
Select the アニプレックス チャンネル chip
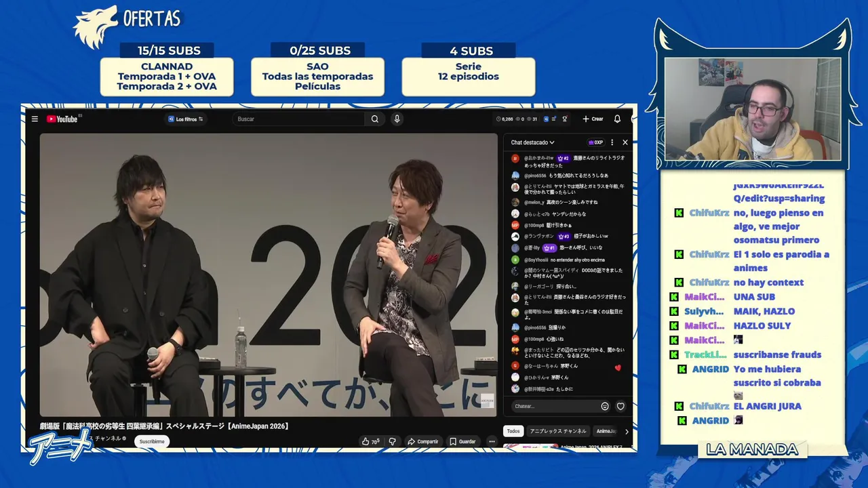coord(558,431)
